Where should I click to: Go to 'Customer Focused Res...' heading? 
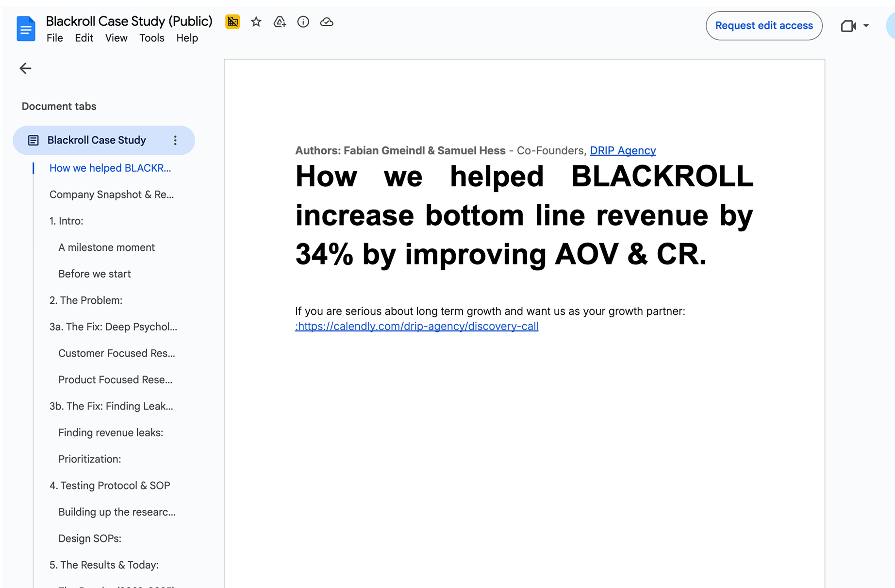116,353
